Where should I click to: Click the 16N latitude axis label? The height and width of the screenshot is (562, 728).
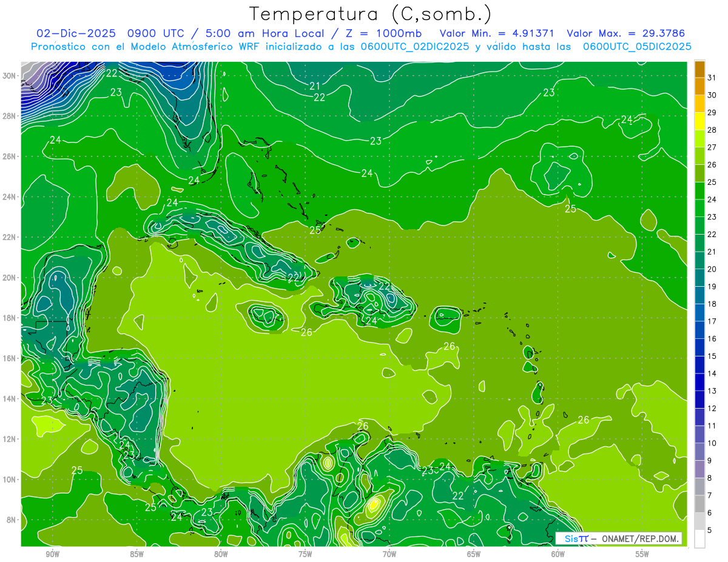point(10,358)
